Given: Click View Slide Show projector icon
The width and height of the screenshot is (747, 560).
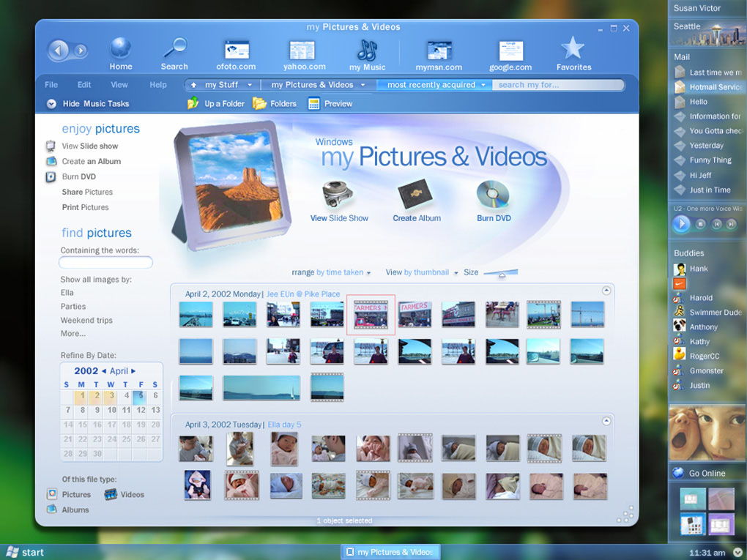Looking at the screenshot, I should [338, 195].
